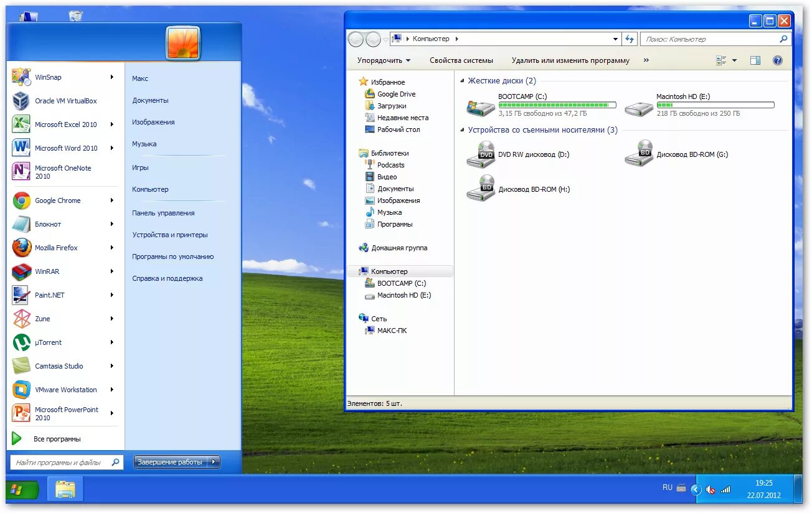Click the Explorer help question mark icon
Screen dimensions: 812x513
click(x=777, y=60)
